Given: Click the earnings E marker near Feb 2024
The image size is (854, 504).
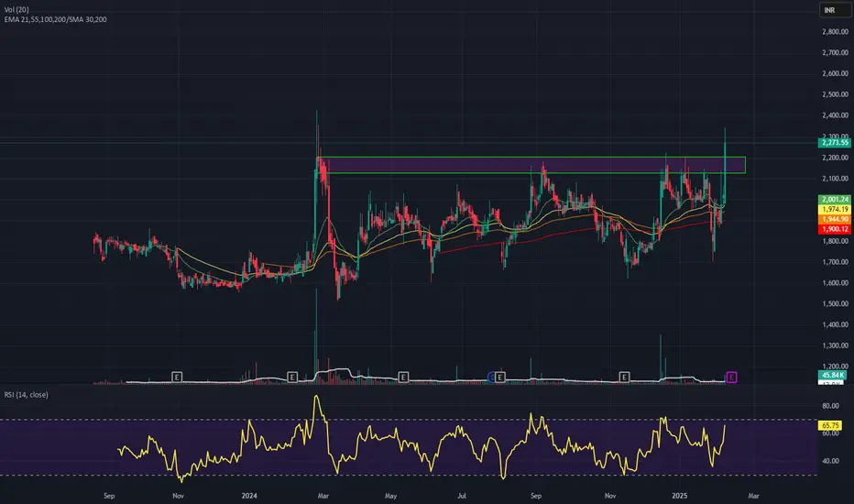Looking at the screenshot, I should click(292, 377).
